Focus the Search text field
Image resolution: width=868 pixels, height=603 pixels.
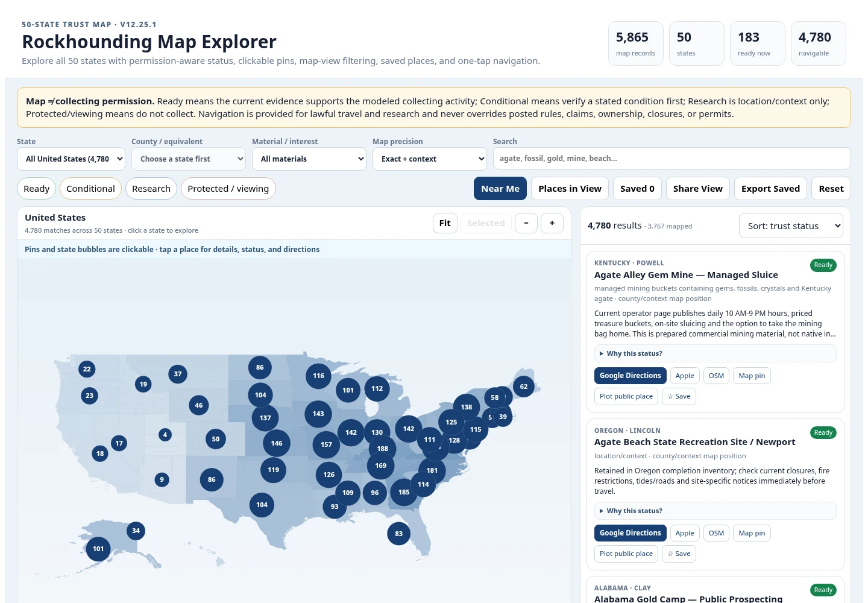[671, 159]
